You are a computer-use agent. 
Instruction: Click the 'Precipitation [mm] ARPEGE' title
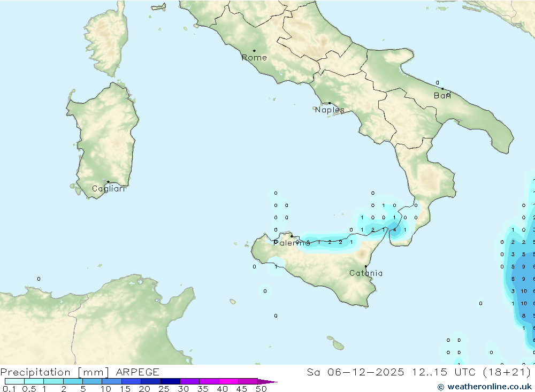80,372
